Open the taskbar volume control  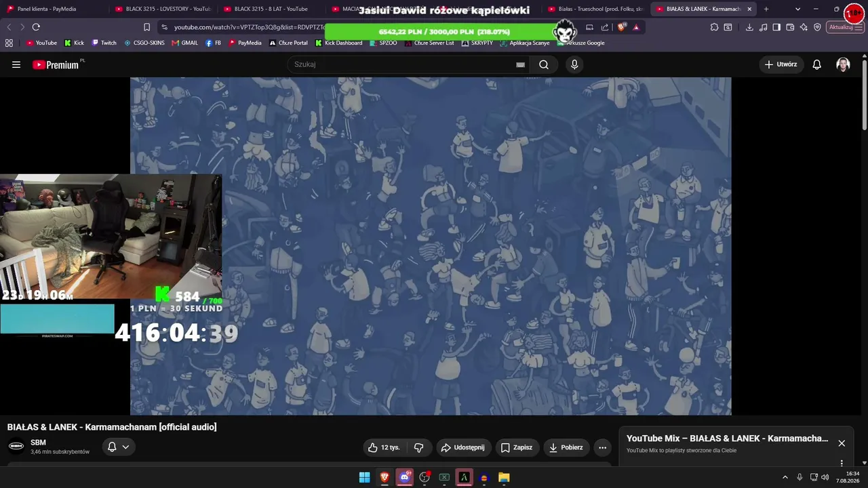click(825, 477)
